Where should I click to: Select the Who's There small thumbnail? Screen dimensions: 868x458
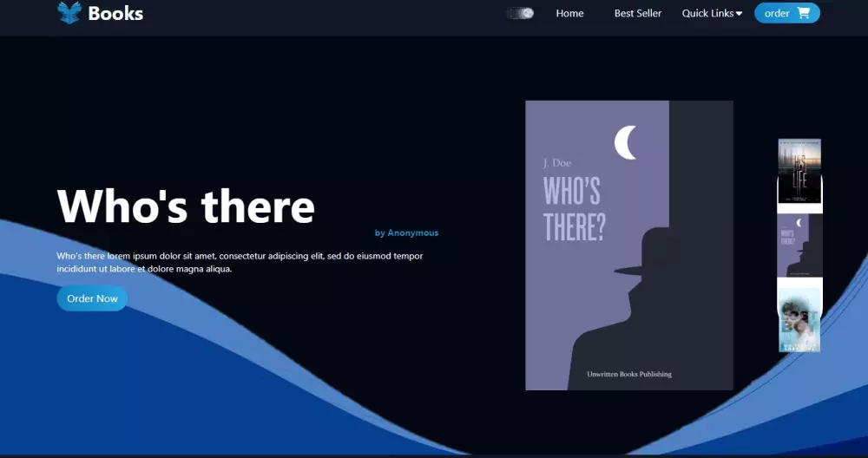coord(799,245)
